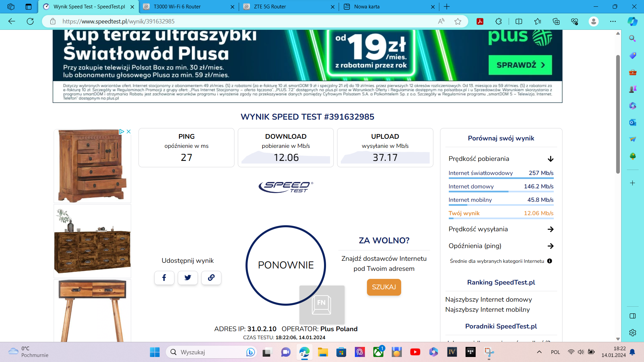Open notification center bell
This screenshot has width=644, height=362.
pyautogui.click(x=632, y=352)
